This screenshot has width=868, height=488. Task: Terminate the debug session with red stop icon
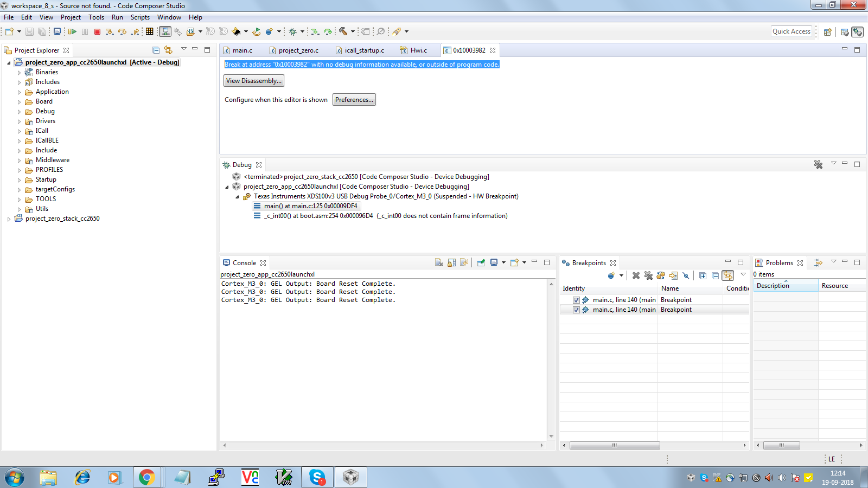[97, 31]
